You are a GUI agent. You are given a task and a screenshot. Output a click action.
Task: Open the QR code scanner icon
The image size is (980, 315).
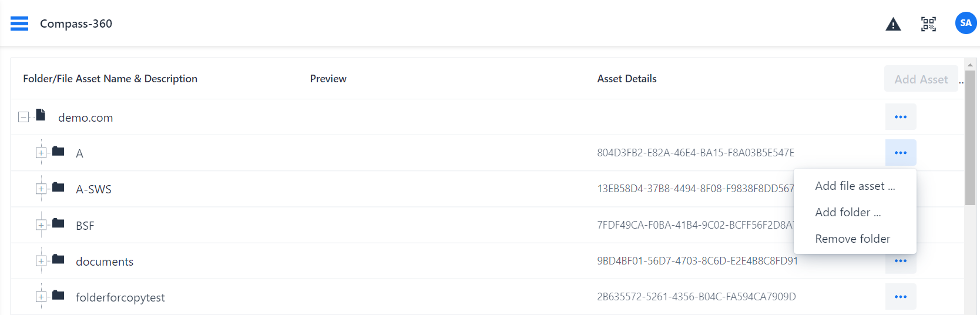928,24
